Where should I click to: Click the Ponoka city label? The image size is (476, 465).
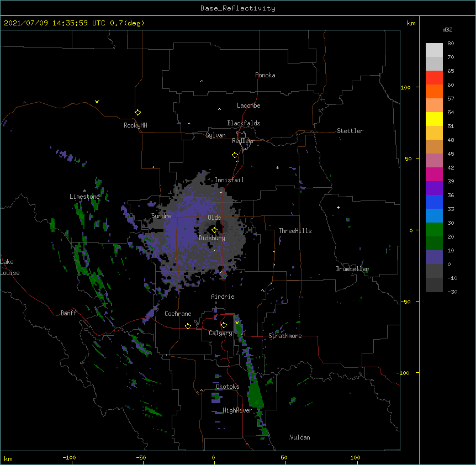point(265,75)
